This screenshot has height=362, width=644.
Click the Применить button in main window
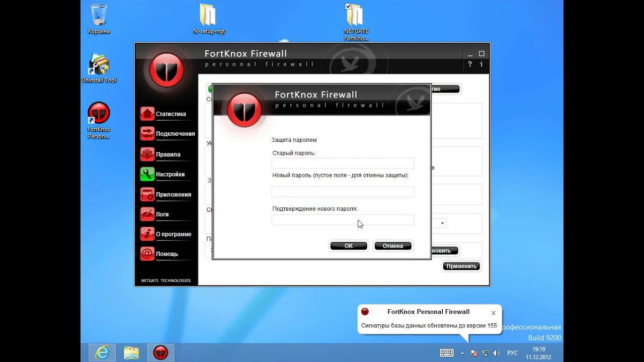461,266
